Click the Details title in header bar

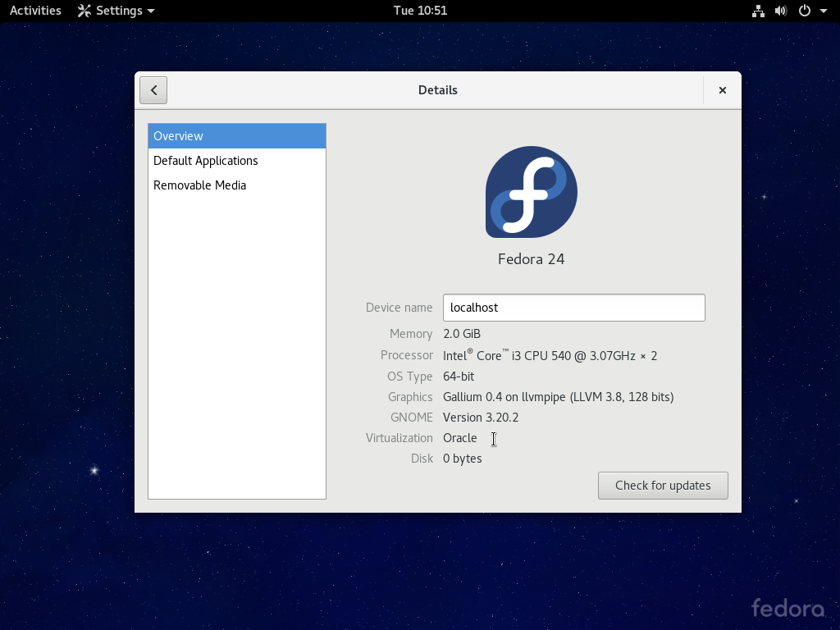pos(437,90)
